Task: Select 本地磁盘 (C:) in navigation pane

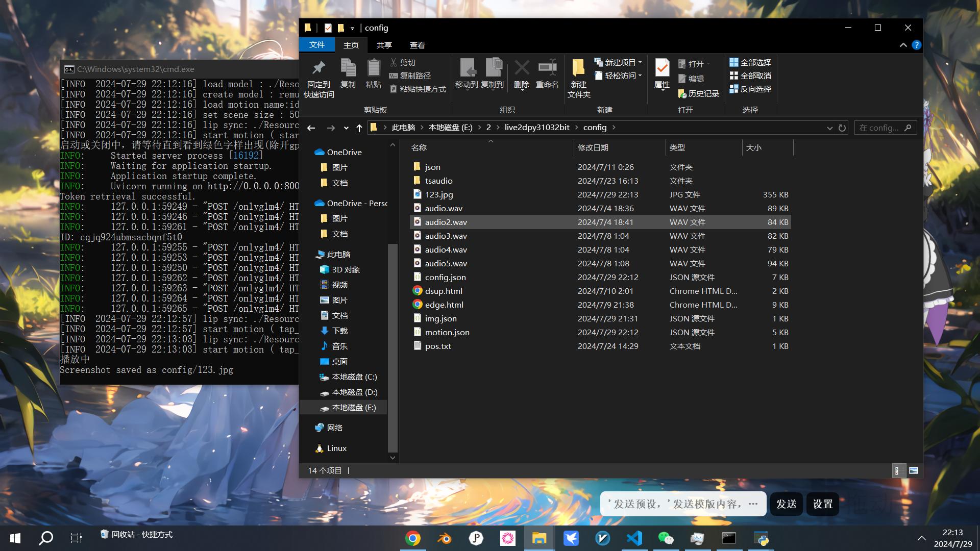Action: pyautogui.click(x=348, y=377)
